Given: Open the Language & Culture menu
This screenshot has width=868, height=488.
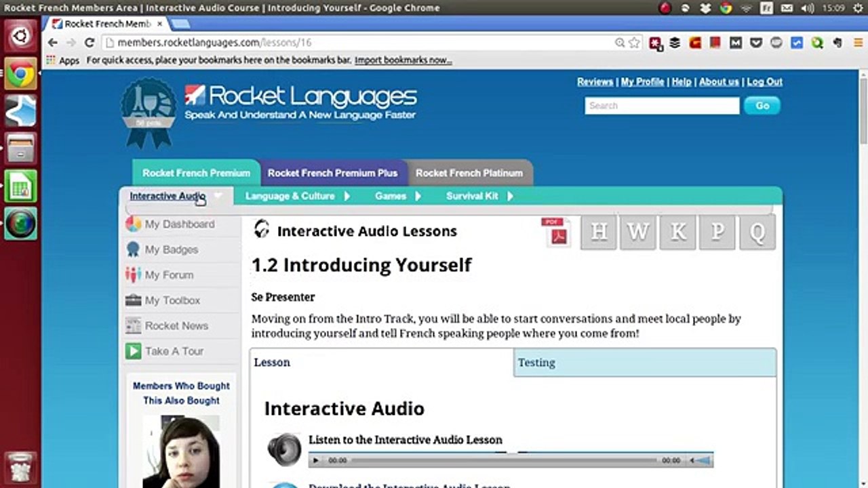Looking at the screenshot, I should 290,196.
